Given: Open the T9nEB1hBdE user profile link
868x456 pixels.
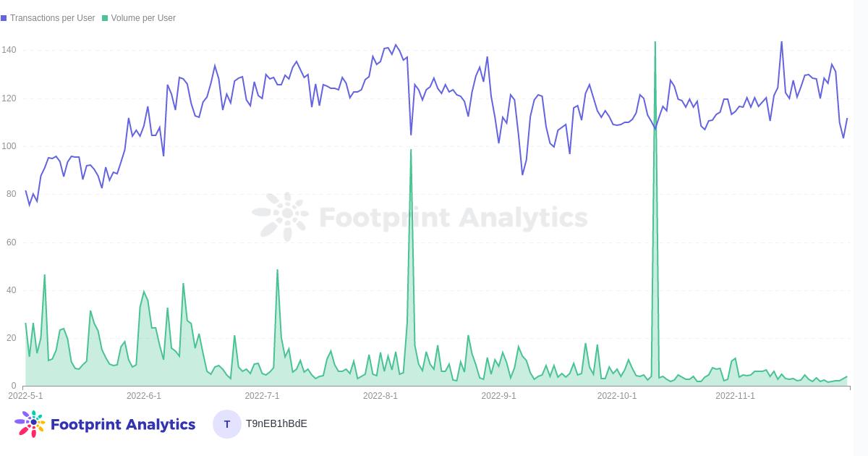Looking at the screenshot, I should click(276, 423).
